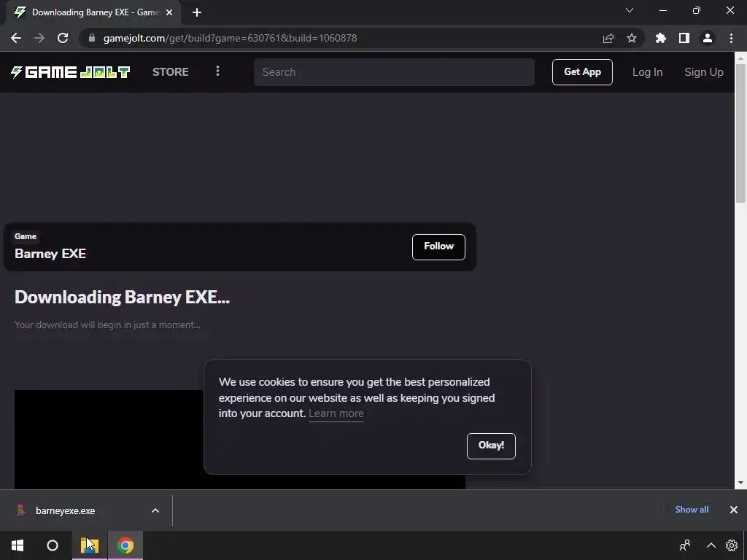Open a new browser tab
Viewport: 747px width, 560px height.
tap(197, 13)
